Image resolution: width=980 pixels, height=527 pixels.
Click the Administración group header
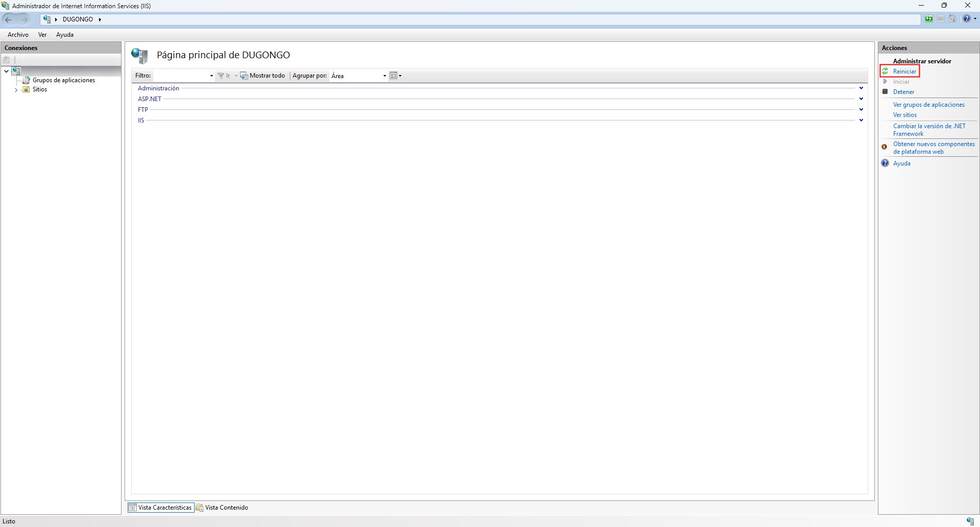tap(158, 88)
